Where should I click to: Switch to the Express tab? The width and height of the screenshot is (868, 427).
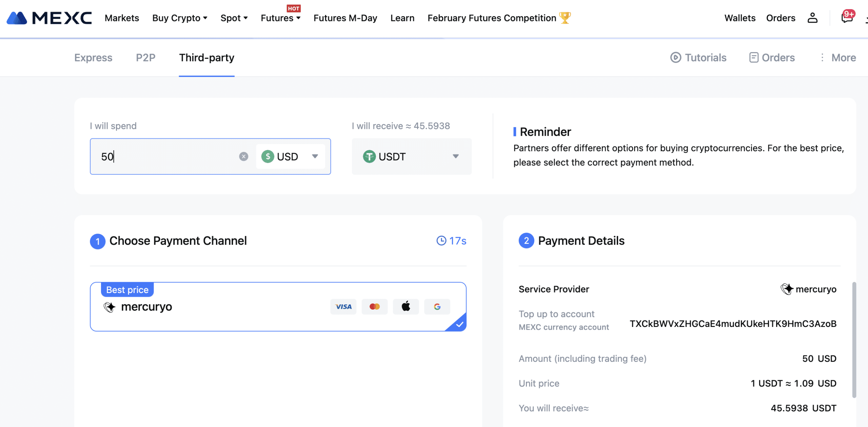(x=93, y=58)
